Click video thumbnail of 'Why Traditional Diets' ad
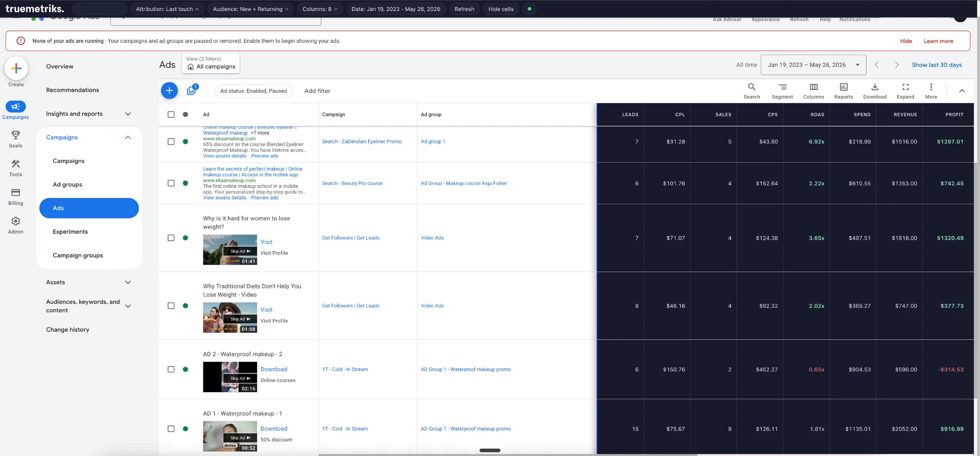 click(230, 317)
